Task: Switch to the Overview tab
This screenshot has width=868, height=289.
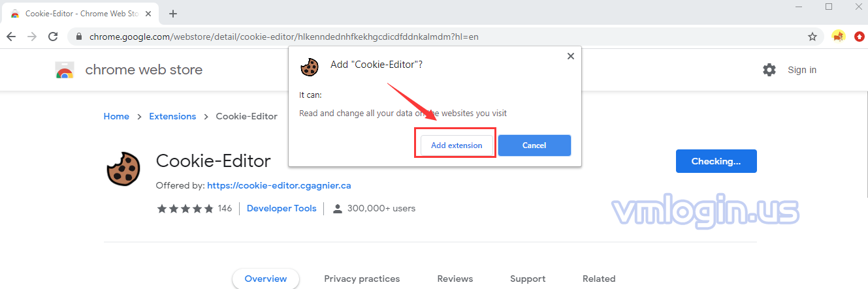Action: [x=265, y=279]
